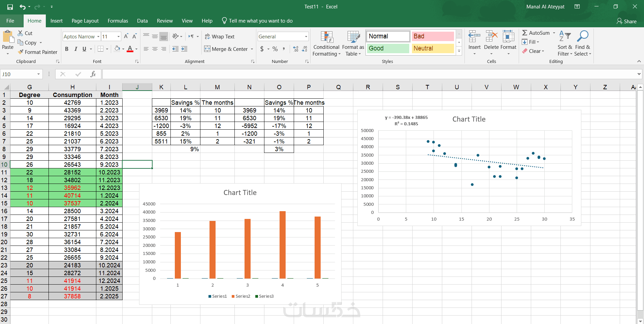The image size is (644, 324).
Task: Toggle Wrap Text for the cell
Action: pyautogui.click(x=220, y=36)
